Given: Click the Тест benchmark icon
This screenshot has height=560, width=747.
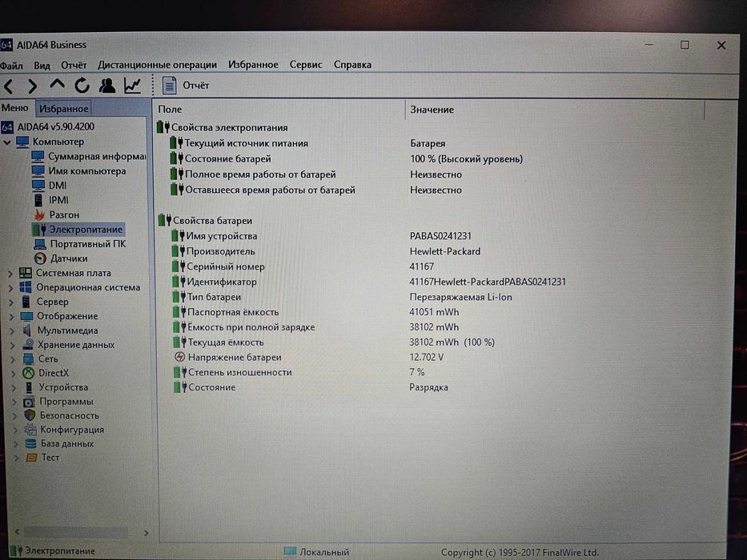Looking at the screenshot, I should [31, 458].
